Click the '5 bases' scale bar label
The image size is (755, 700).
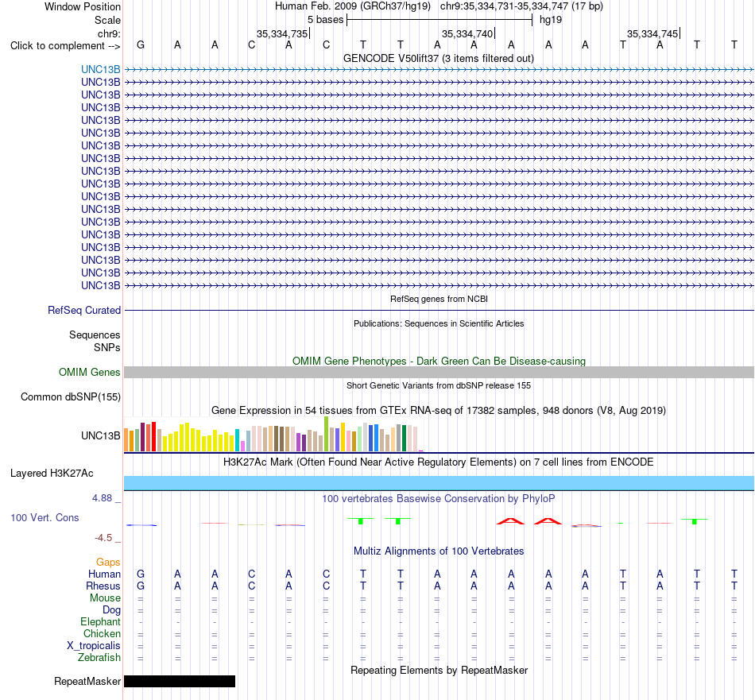click(x=326, y=20)
